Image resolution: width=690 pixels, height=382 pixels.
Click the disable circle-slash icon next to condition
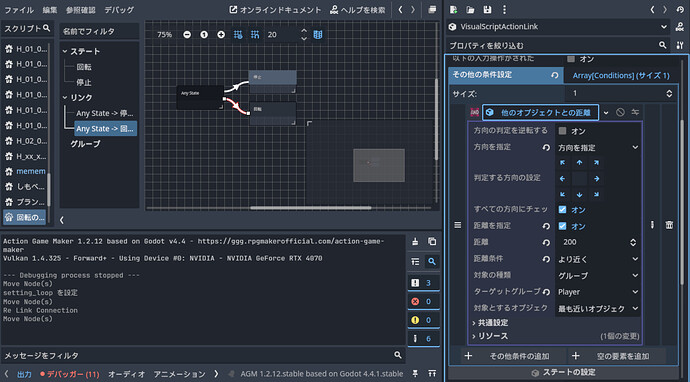620,112
